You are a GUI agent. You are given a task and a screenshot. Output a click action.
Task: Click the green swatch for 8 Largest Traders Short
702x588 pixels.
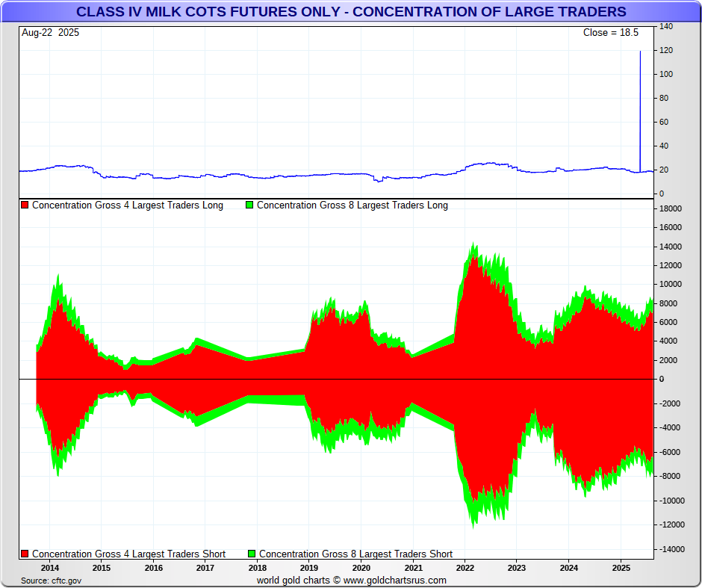click(252, 554)
